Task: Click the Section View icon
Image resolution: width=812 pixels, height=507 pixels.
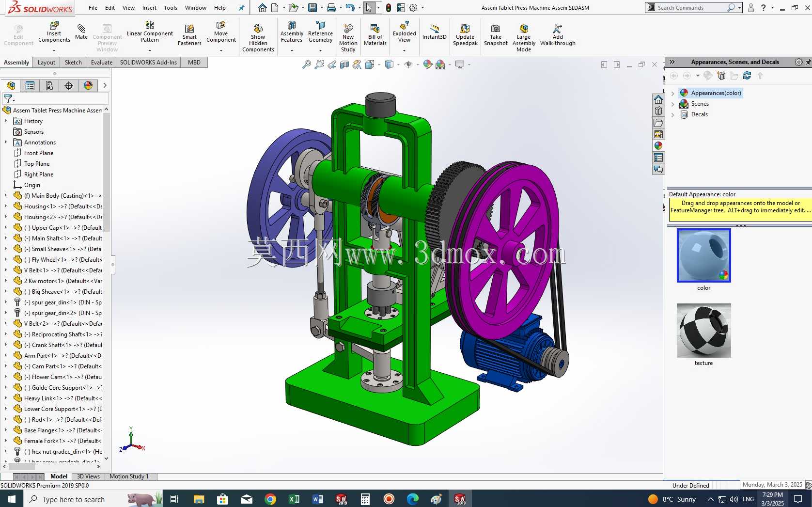Action: click(x=344, y=64)
